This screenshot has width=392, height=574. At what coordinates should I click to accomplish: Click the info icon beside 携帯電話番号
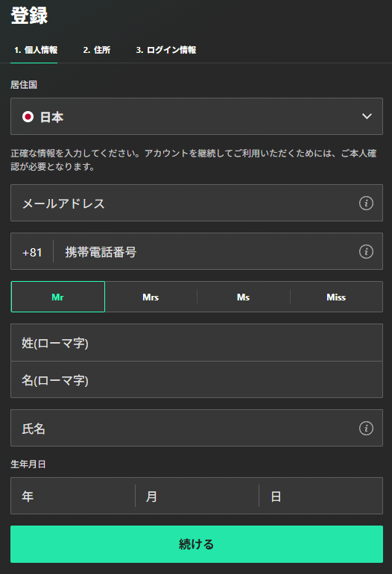coord(366,251)
